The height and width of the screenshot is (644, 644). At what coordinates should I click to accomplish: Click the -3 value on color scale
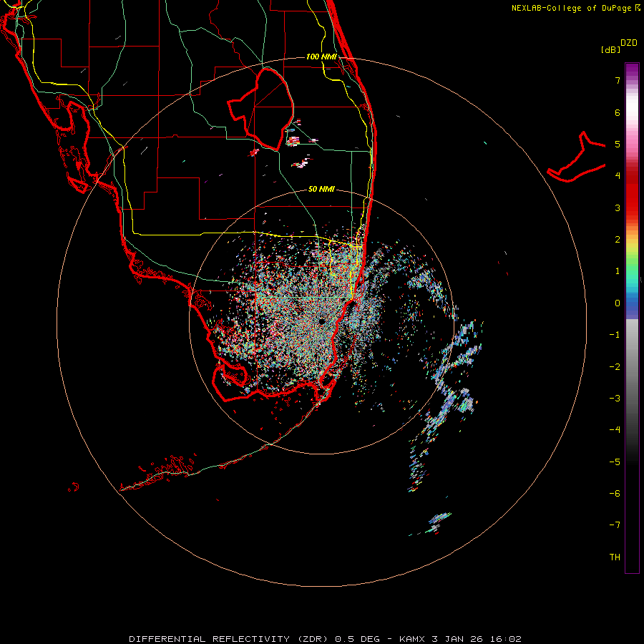click(615, 399)
